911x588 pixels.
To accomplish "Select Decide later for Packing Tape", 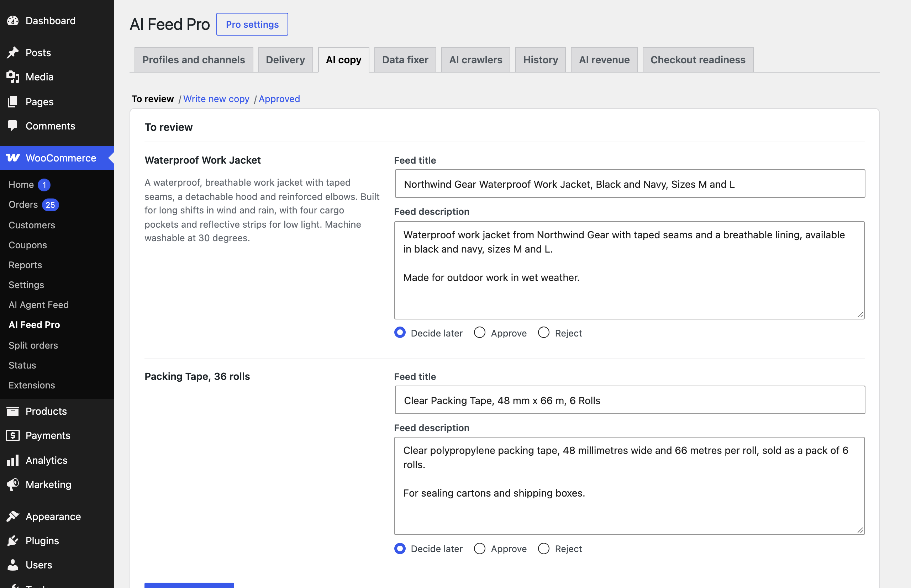I will pos(400,549).
